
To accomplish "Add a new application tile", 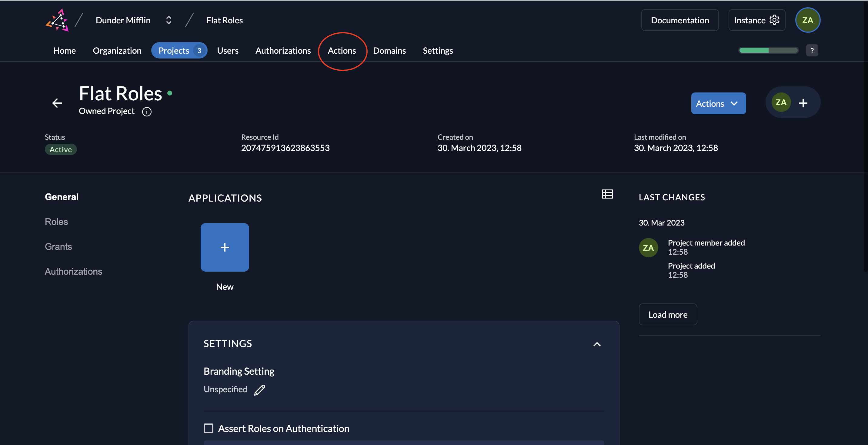I will click(x=225, y=247).
